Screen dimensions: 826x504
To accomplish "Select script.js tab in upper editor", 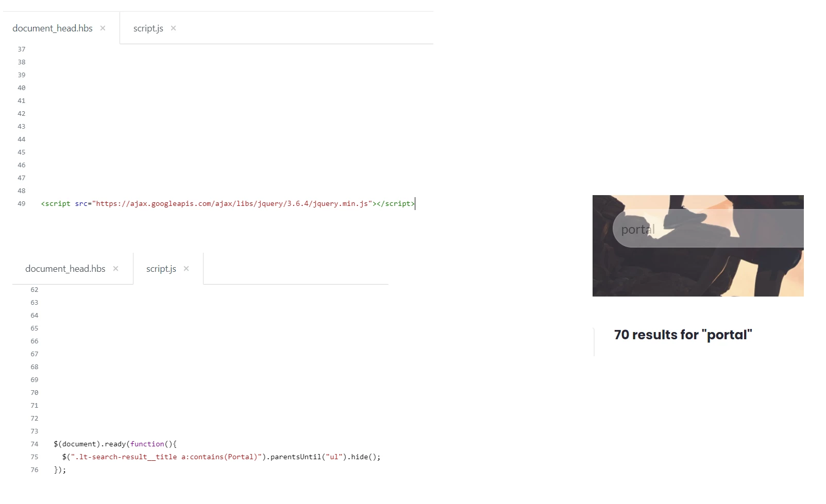I will click(x=148, y=28).
